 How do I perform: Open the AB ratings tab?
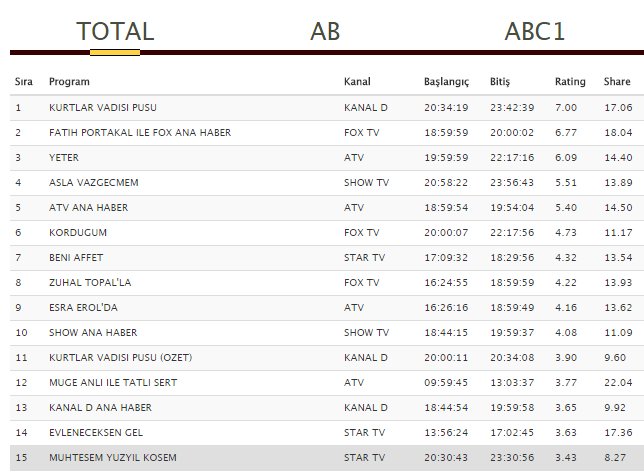coord(325,31)
